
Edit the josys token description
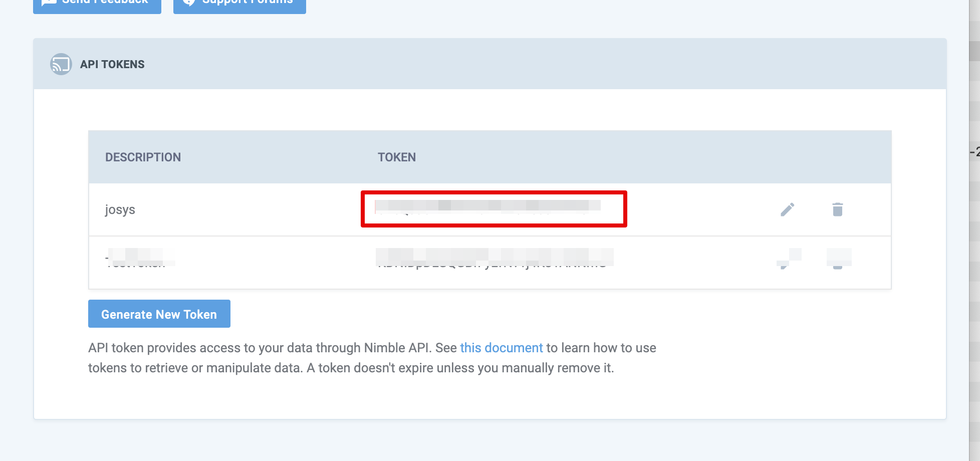[x=787, y=209]
